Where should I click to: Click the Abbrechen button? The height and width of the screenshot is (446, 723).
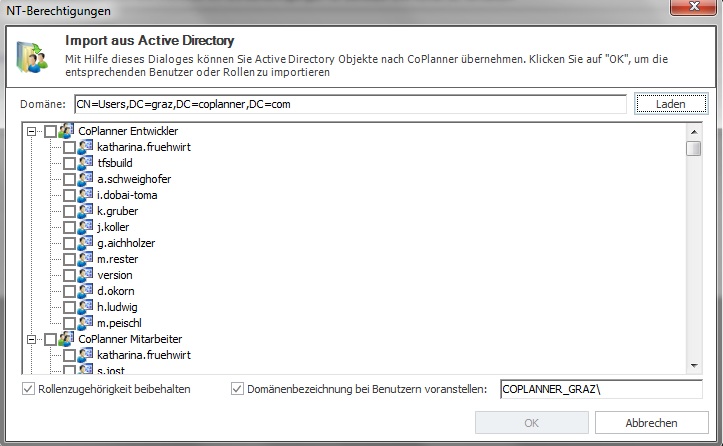click(652, 423)
